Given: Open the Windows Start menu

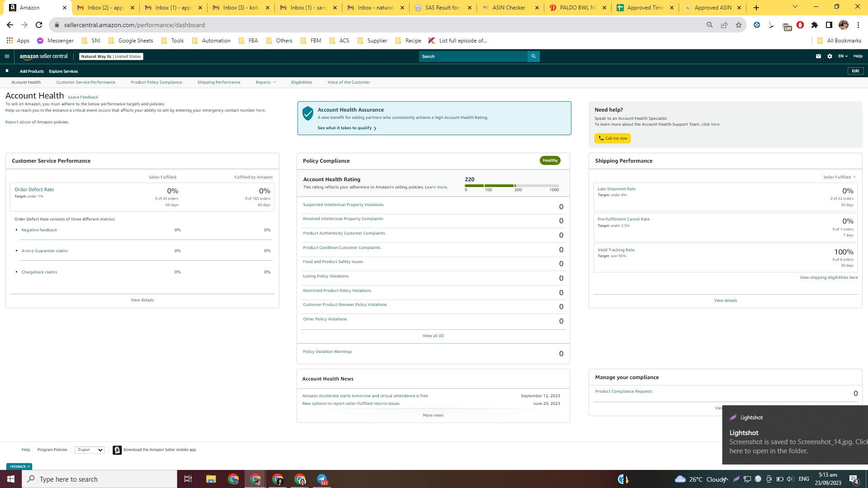Looking at the screenshot, I should point(11,479).
